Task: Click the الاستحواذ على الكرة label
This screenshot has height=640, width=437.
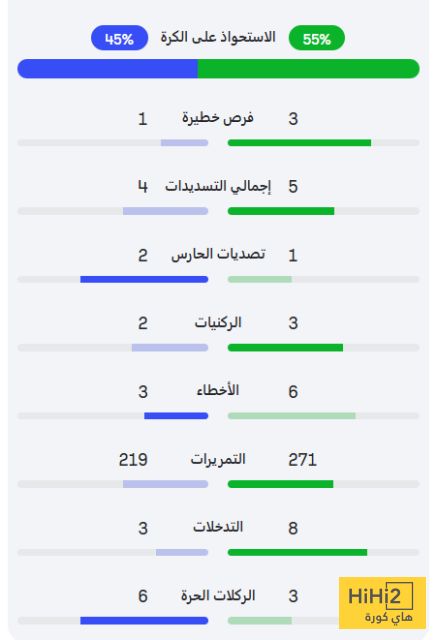Action: 218,37
